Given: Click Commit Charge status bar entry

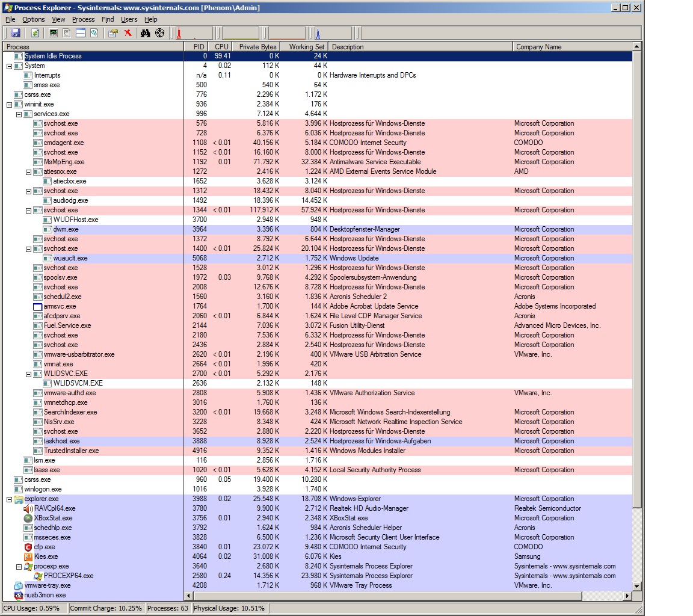Looking at the screenshot, I should pyautogui.click(x=106, y=609).
